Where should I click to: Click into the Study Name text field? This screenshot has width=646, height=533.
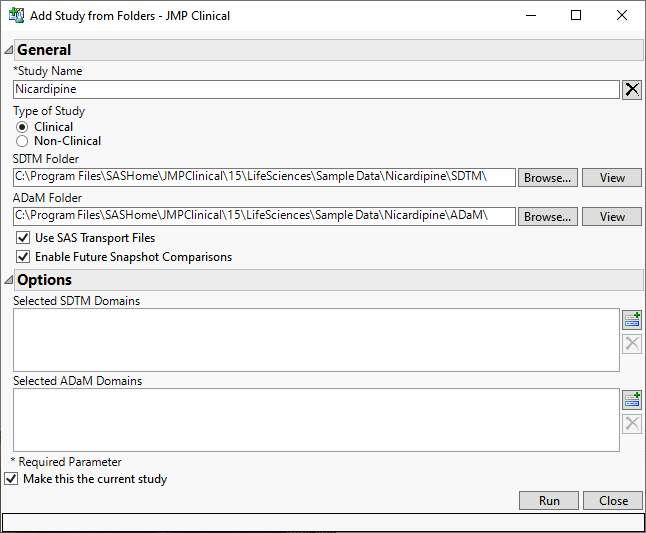point(316,89)
